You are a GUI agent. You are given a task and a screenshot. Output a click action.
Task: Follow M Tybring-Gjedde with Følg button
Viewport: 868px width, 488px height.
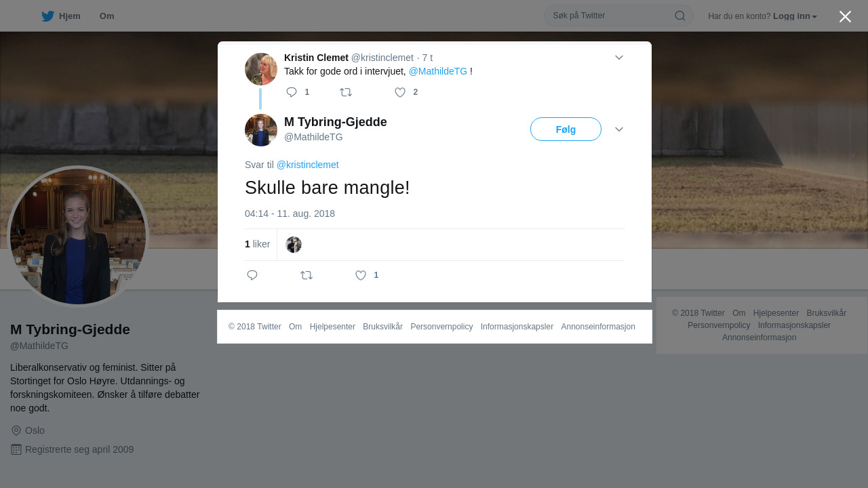566,129
